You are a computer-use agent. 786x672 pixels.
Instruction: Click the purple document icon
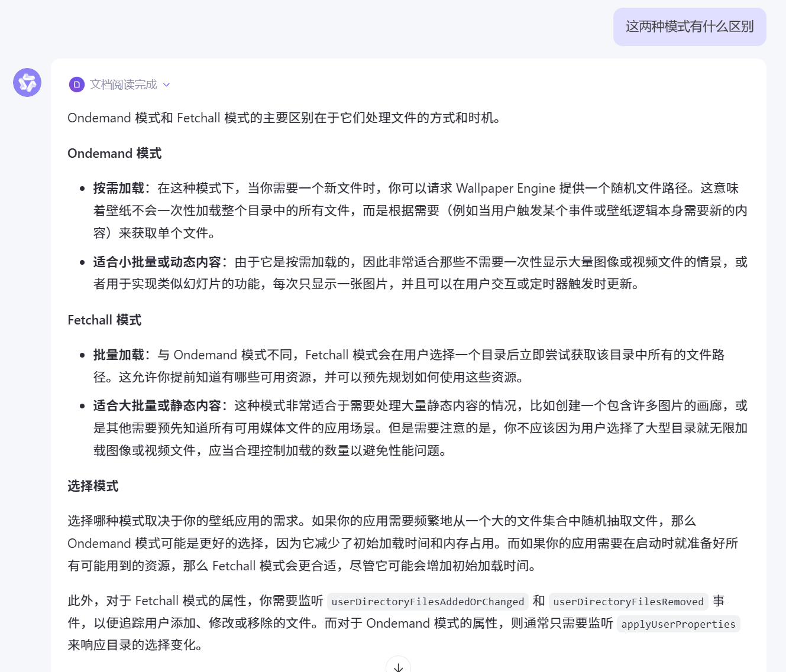[x=77, y=85]
